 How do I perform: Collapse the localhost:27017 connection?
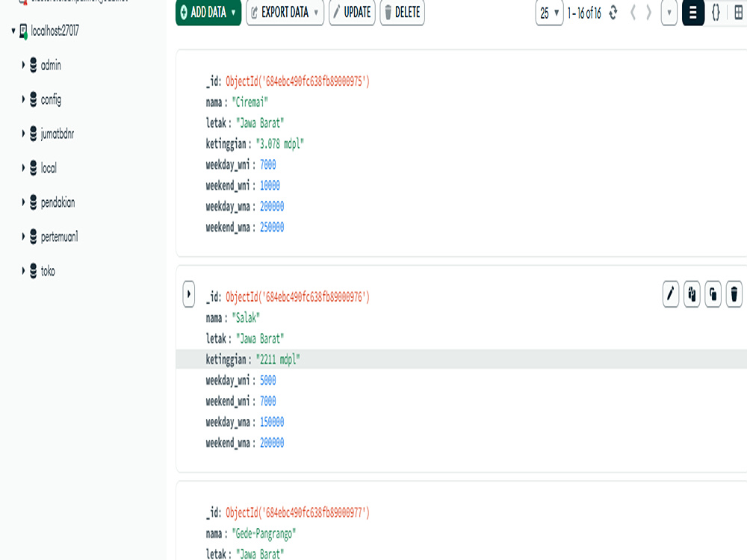click(x=13, y=31)
